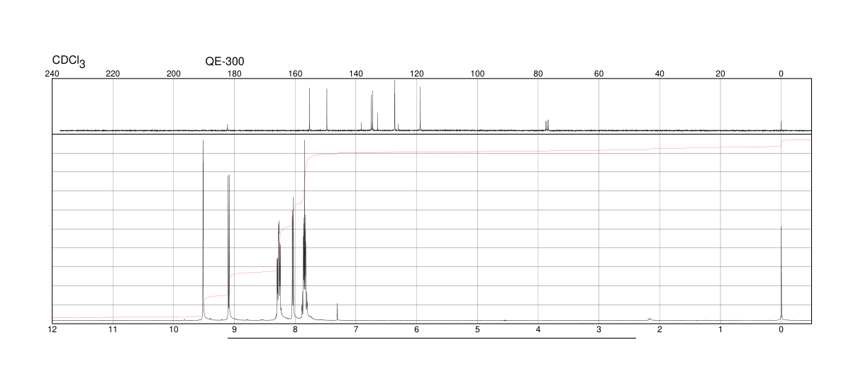
Task: Click the CDCl3 solvent label
Action: coord(69,62)
